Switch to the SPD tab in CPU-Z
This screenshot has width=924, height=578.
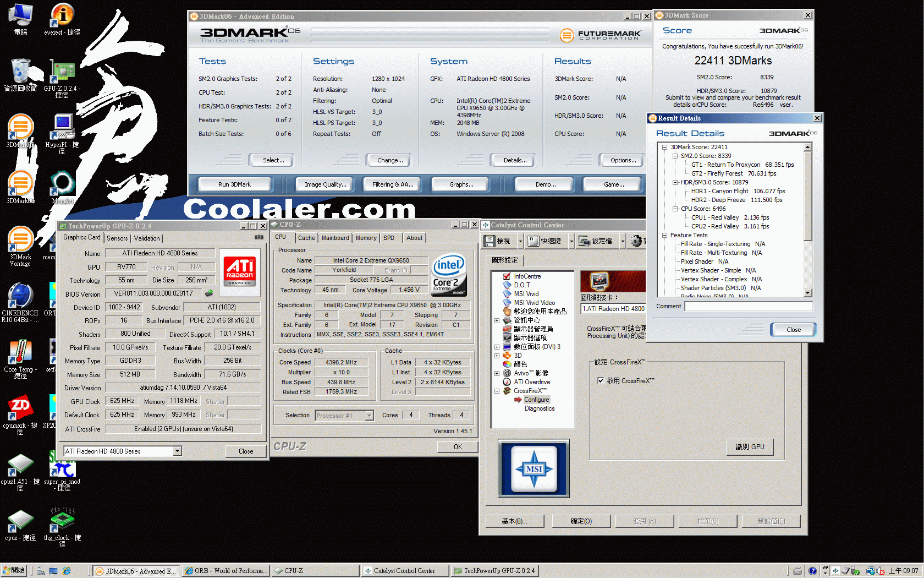pyautogui.click(x=389, y=238)
